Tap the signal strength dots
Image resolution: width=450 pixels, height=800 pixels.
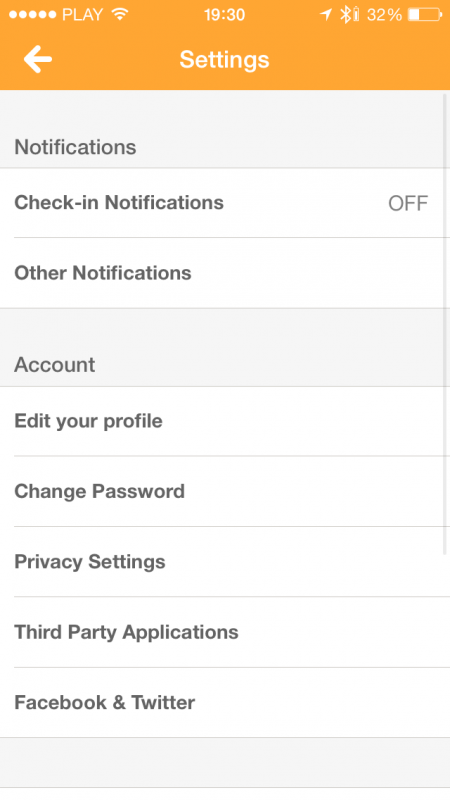coord(33,15)
